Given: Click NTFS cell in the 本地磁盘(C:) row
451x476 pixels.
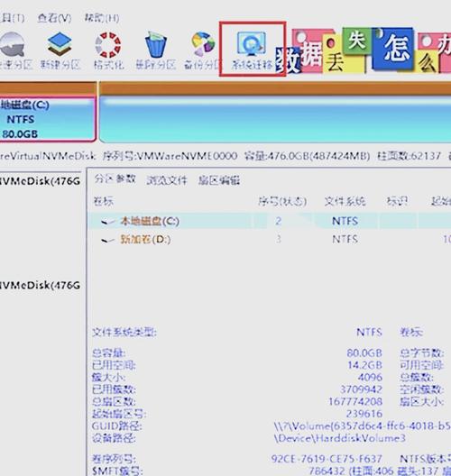Looking at the screenshot, I should tap(345, 221).
